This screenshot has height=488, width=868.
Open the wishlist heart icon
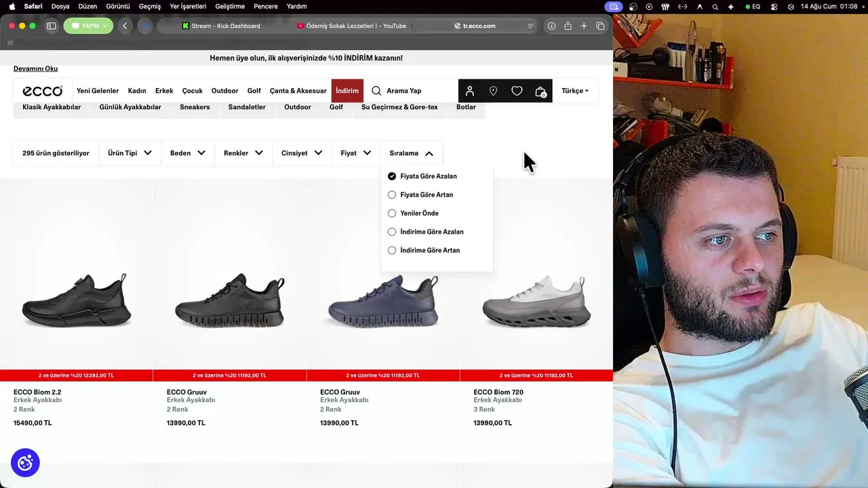click(517, 91)
